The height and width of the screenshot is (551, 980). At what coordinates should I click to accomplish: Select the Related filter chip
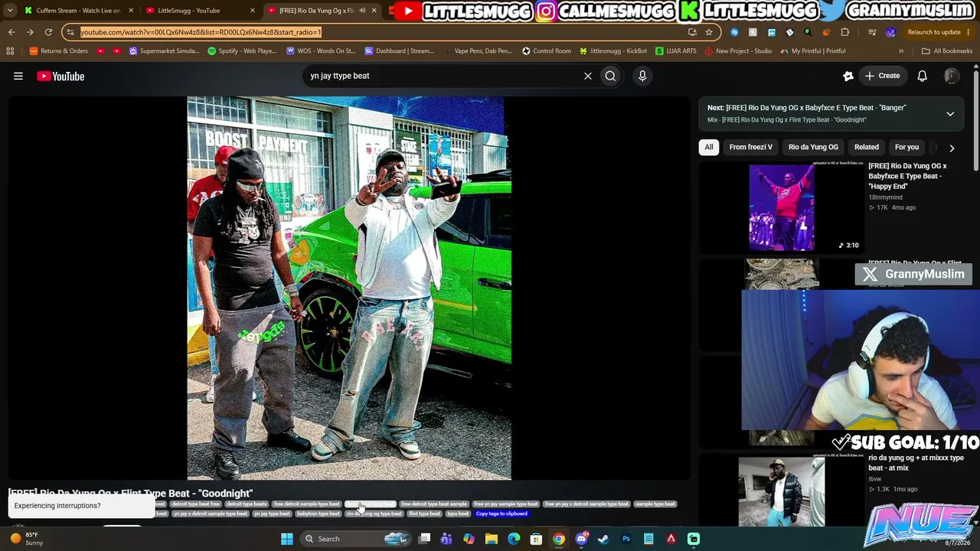867,147
